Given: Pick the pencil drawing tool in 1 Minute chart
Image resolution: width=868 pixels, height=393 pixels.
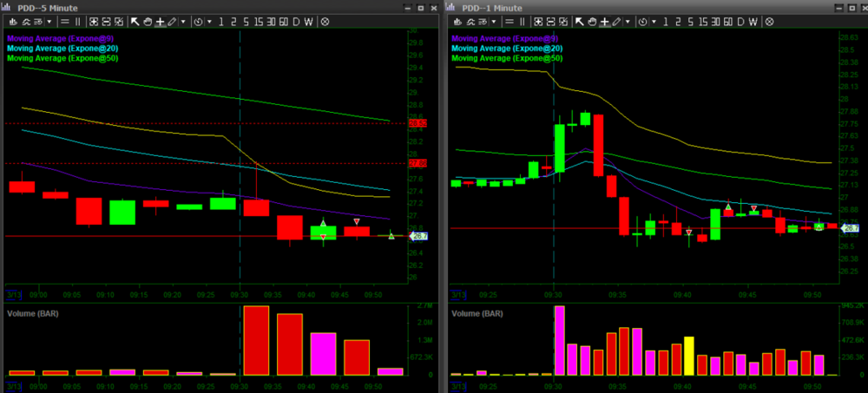Looking at the screenshot, I should (616, 20).
